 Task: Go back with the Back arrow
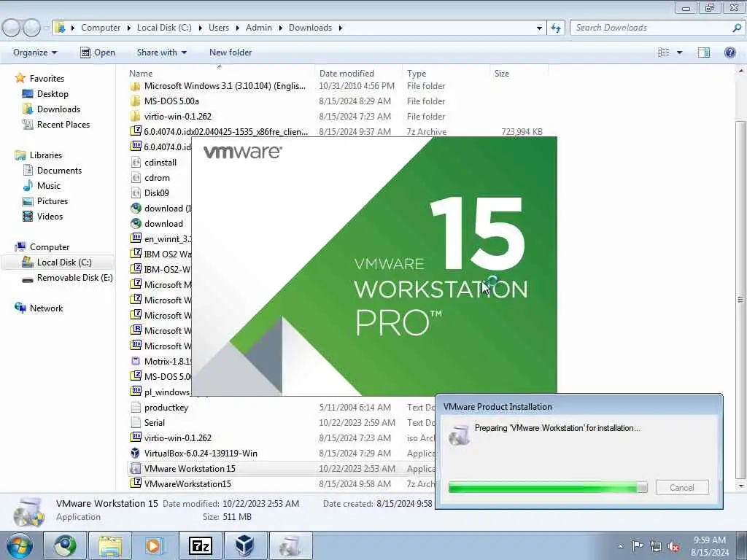pos(12,28)
